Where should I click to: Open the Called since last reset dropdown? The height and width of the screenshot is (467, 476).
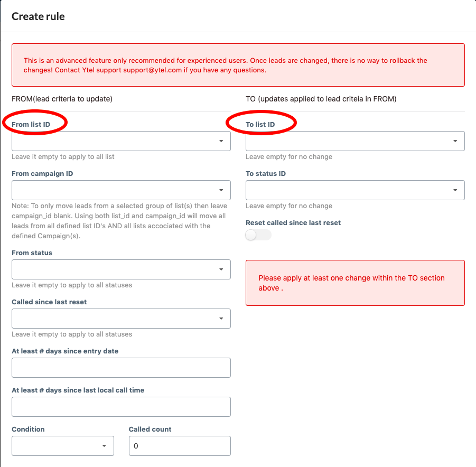121,319
